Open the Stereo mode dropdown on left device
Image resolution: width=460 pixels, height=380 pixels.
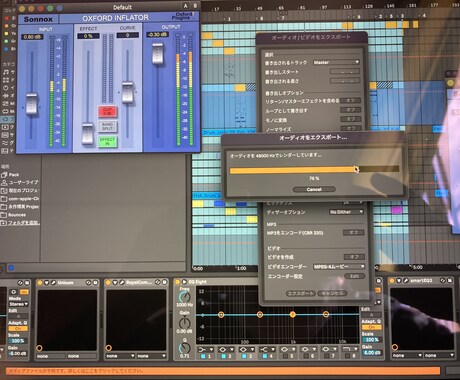(18, 304)
